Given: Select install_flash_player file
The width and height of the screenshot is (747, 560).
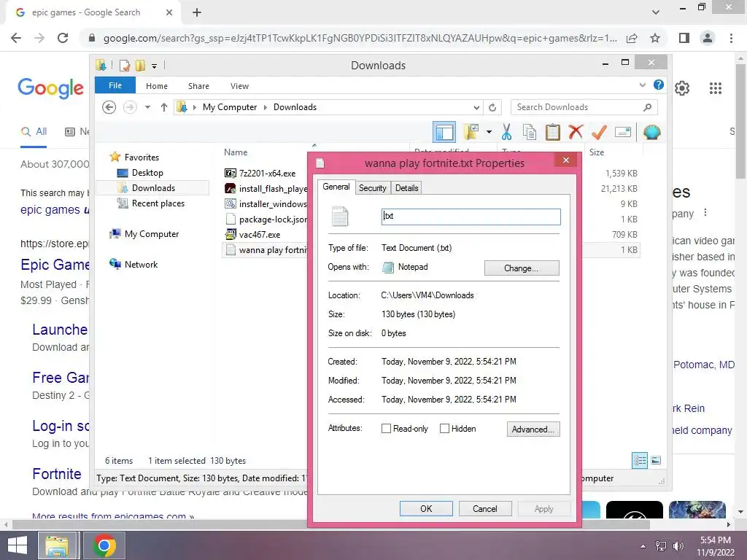Looking at the screenshot, I should pyautogui.click(x=266, y=189).
